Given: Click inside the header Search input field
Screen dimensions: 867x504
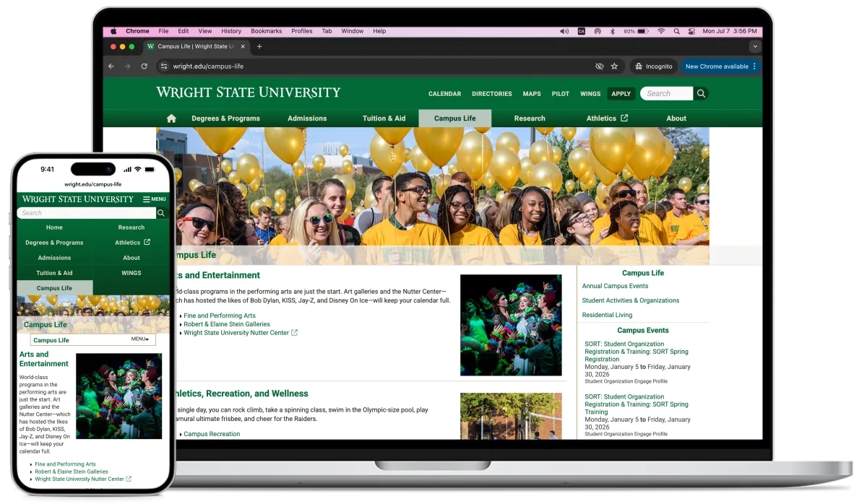Looking at the screenshot, I should 668,93.
